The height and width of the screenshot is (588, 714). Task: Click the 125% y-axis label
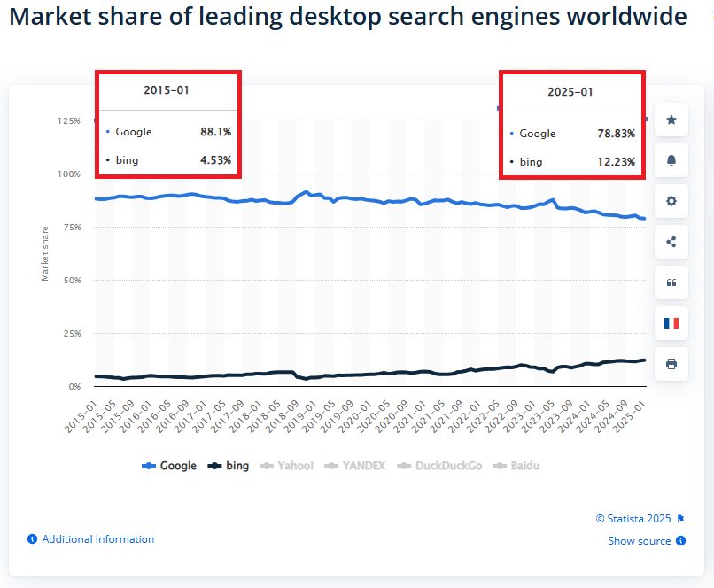click(69, 120)
